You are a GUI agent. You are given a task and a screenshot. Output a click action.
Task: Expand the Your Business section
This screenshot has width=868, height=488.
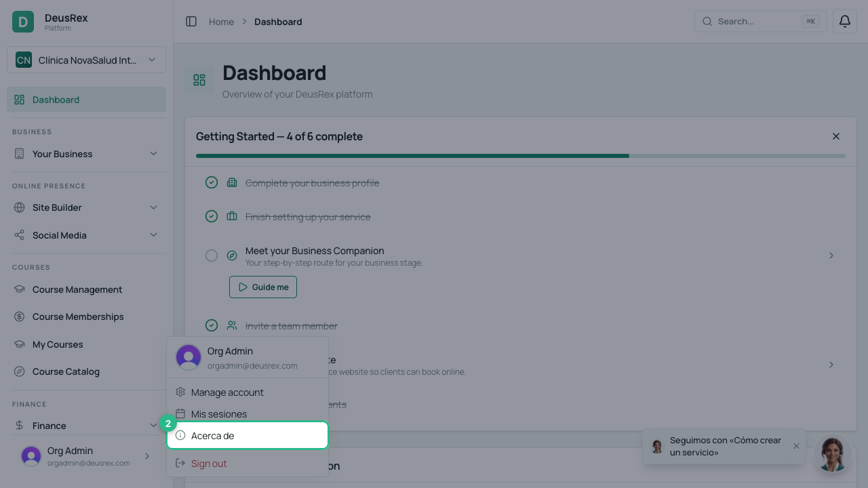153,154
